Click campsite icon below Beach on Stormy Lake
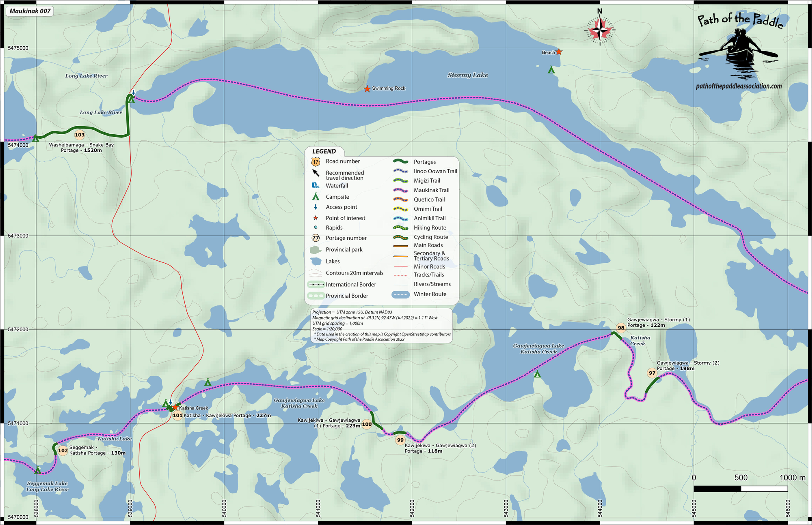 551,70
